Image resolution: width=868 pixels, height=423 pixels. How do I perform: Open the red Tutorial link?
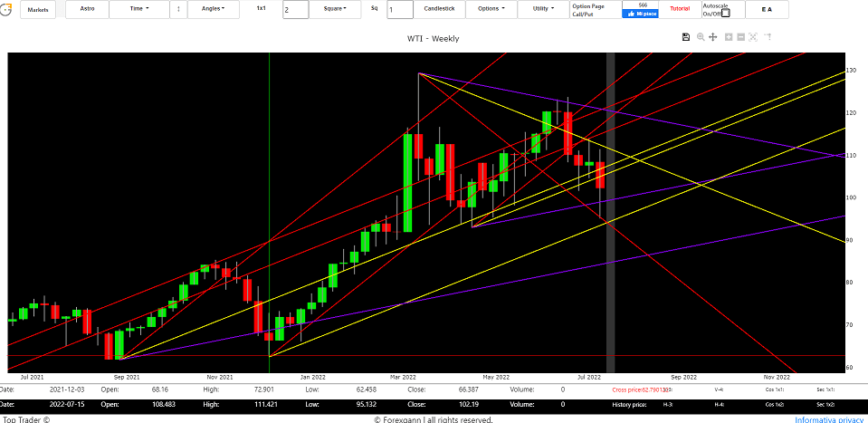679,9
